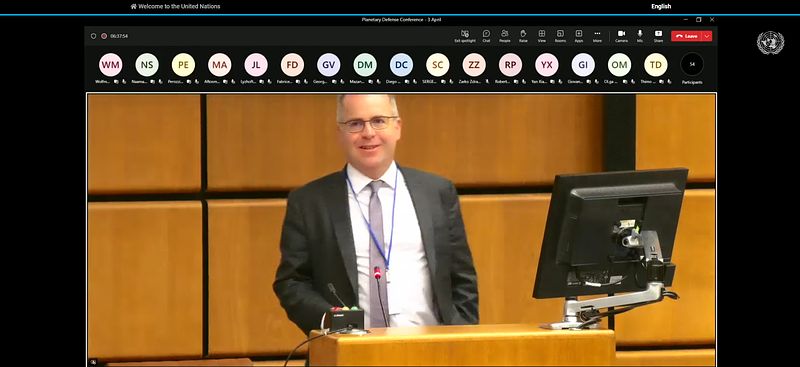The height and width of the screenshot is (367, 800).
Task: Expand the 54 Participants overflow circle
Action: click(x=692, y=65)
